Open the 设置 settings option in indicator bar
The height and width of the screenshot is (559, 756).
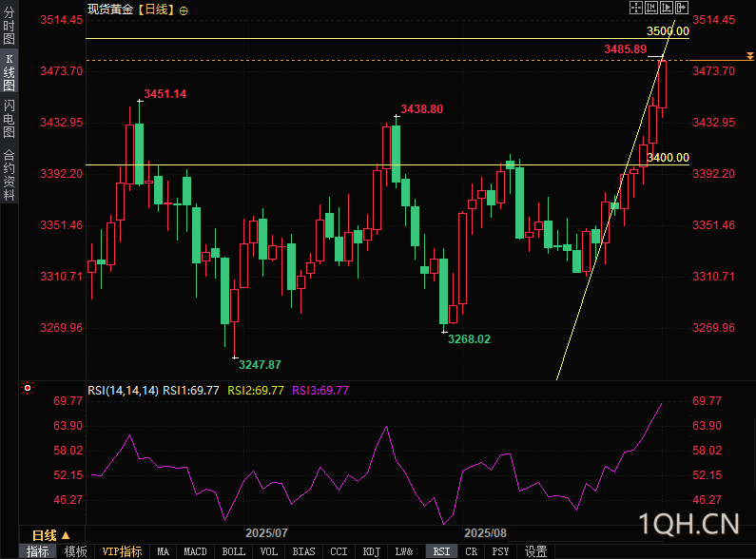535,551
